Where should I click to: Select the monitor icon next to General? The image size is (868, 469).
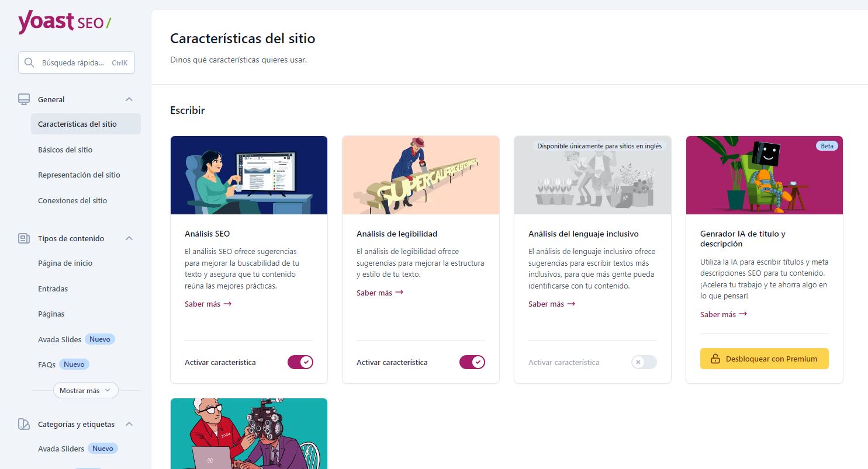coord(23,99)
